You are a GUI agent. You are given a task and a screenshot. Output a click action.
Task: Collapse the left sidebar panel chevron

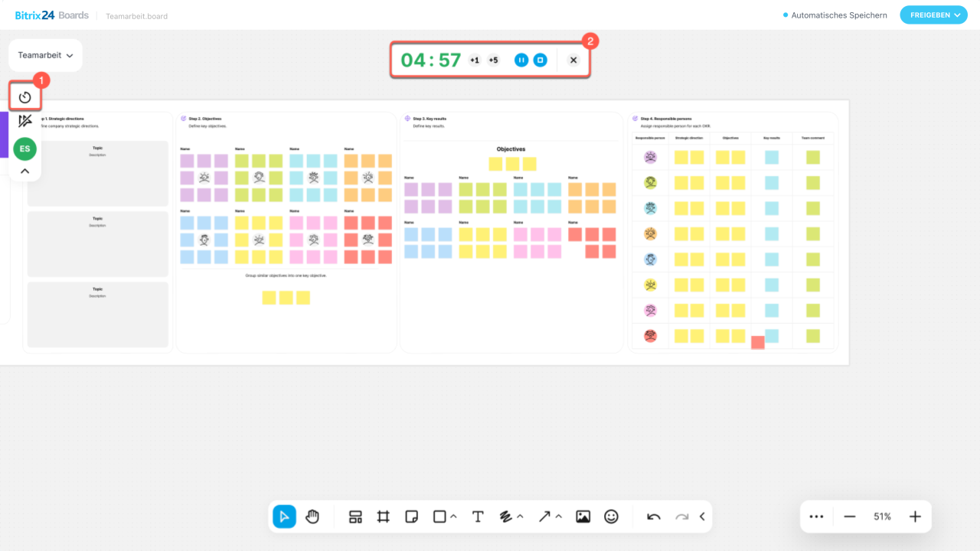[25, 171]
